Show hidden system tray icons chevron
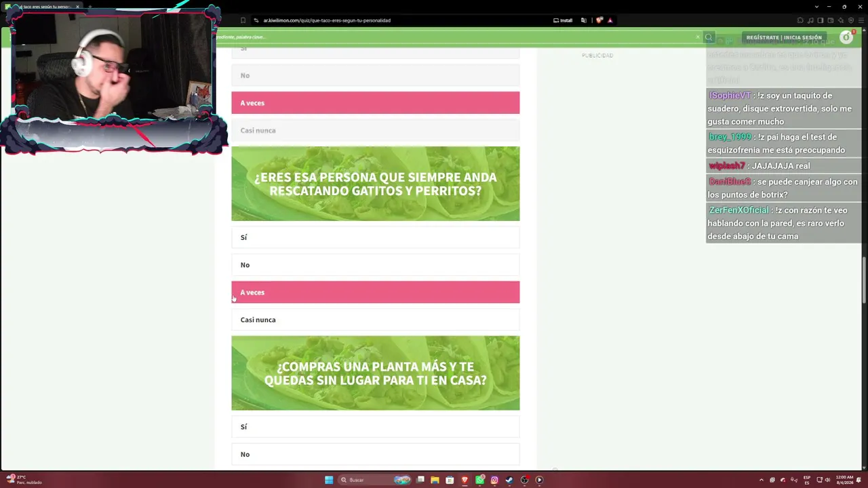This screenshot has height=488, width=868. point(761,480)
